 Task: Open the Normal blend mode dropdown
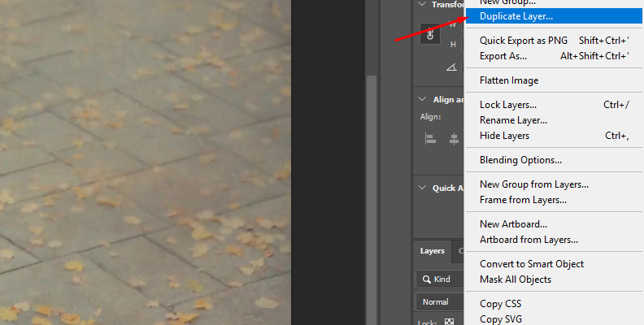(440, 302)
